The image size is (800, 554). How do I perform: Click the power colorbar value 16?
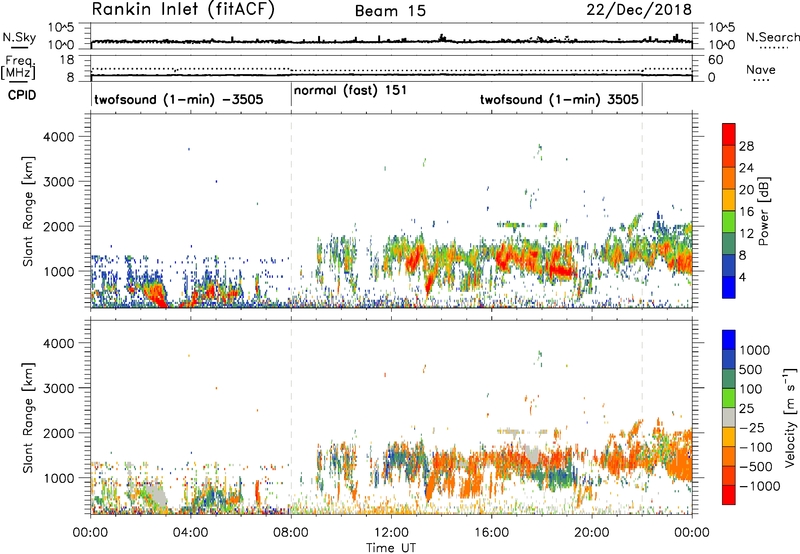pyautogui.click(x=746, y=212)
